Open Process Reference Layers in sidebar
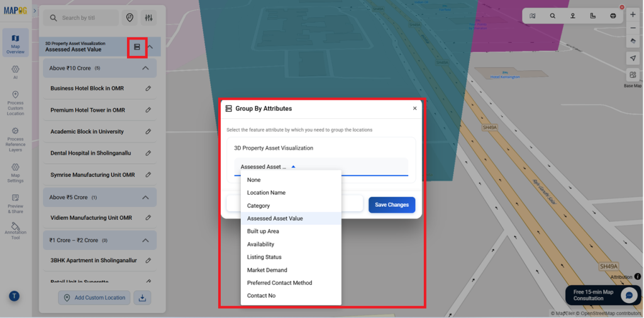 pyautogui.click(x=15, y=140)
